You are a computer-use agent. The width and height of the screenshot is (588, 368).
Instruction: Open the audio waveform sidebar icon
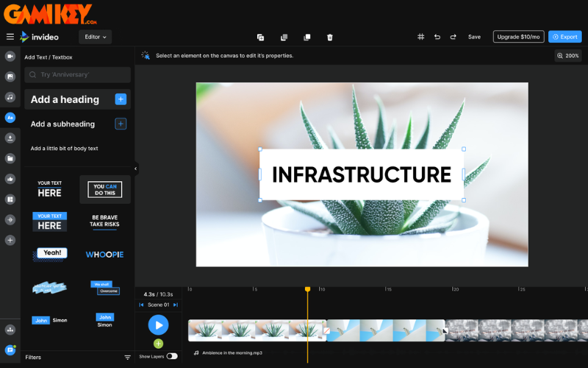[x=10, y=219]
